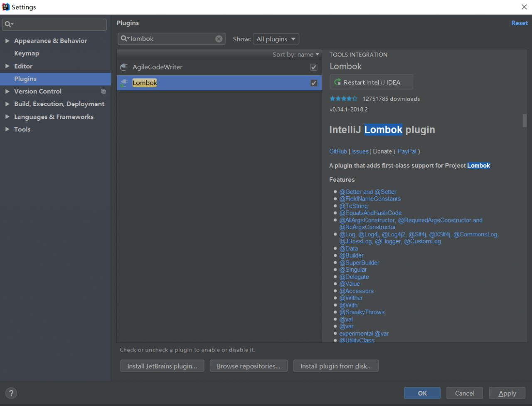Click the star rating for Lombok
532x406 pixels.
343,99
